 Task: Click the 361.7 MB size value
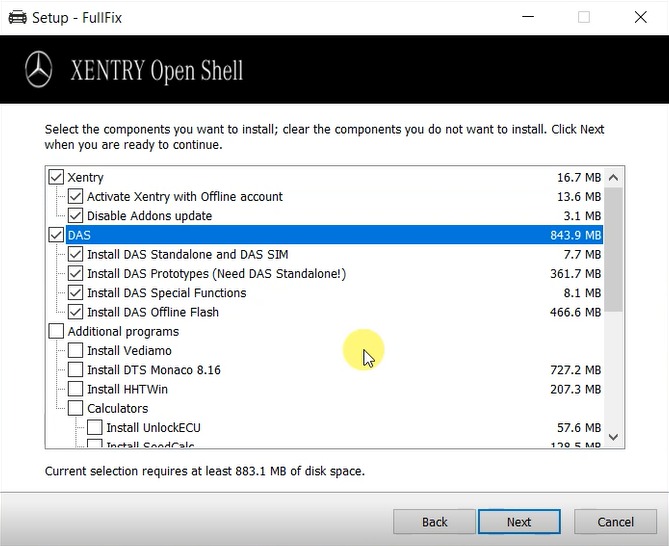pyautogui.click(x=576, y=273)
